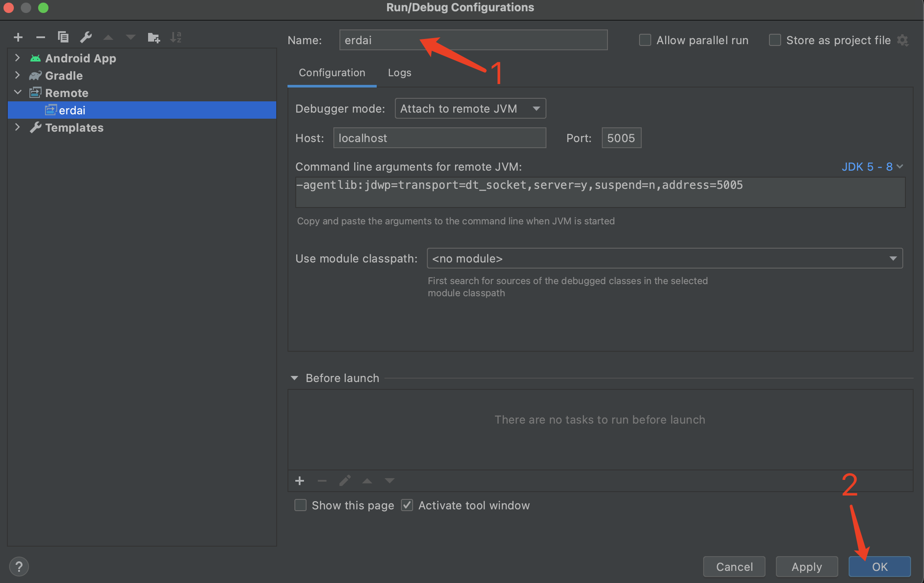Click the Add New Configuration plus icon

point(18,37)
